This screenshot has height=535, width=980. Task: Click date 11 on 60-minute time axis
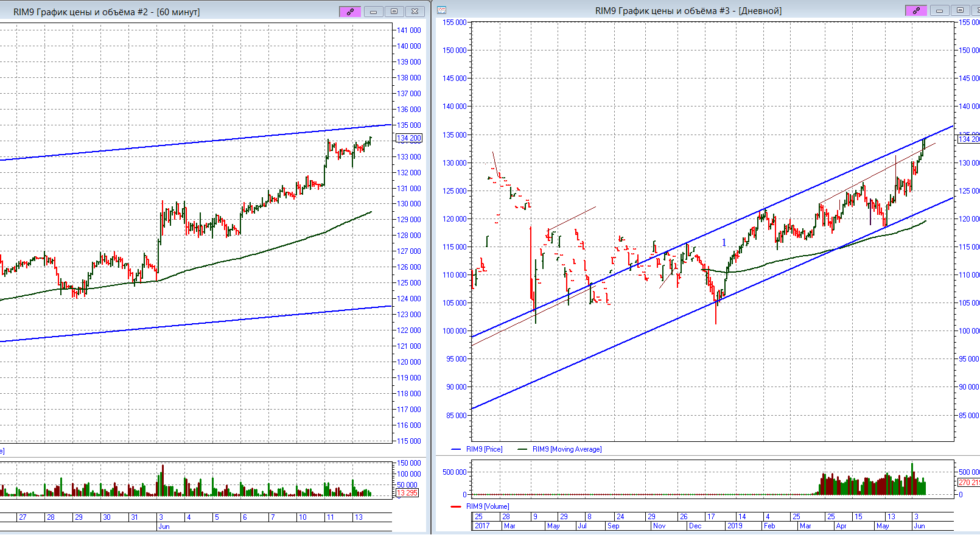330,517
